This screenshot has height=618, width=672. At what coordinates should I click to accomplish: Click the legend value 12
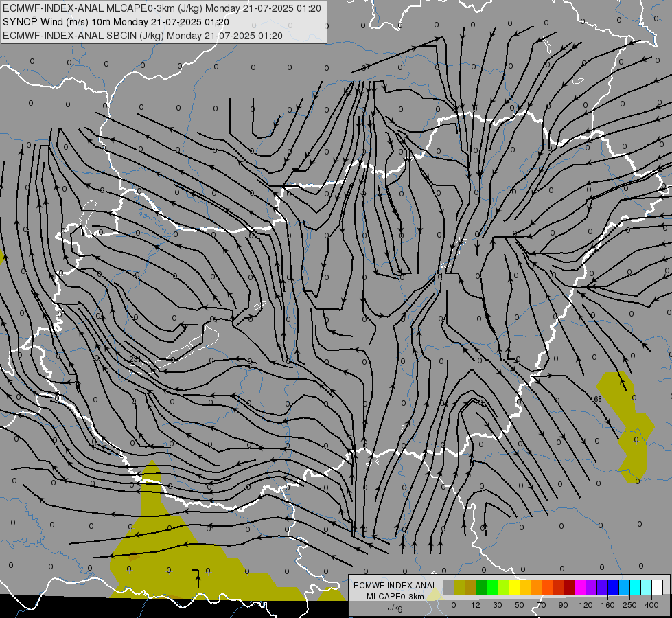click(476, 605)
